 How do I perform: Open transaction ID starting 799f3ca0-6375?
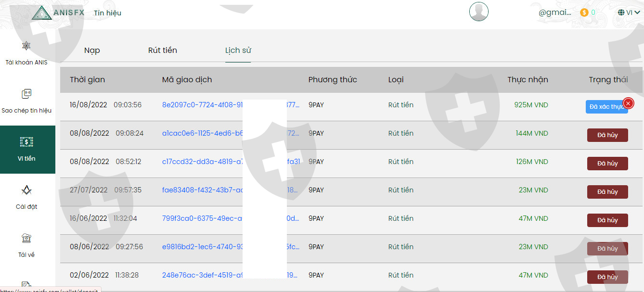[x=231, y=218]
